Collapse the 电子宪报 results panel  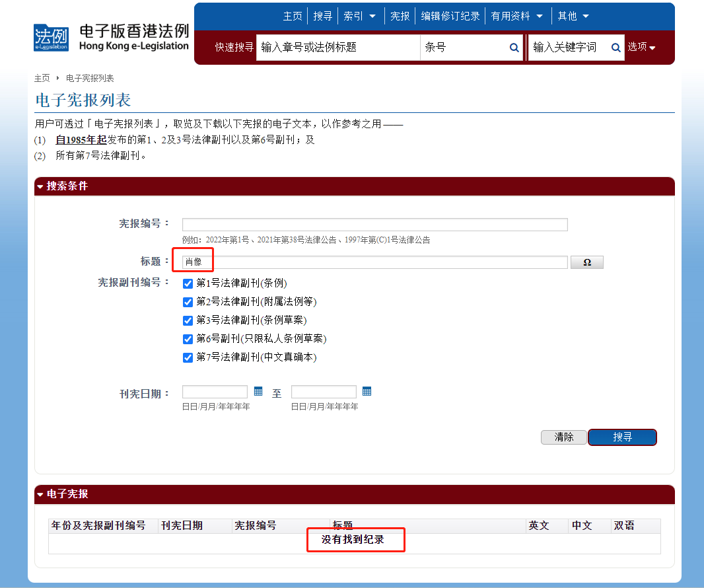coord(40,494)
